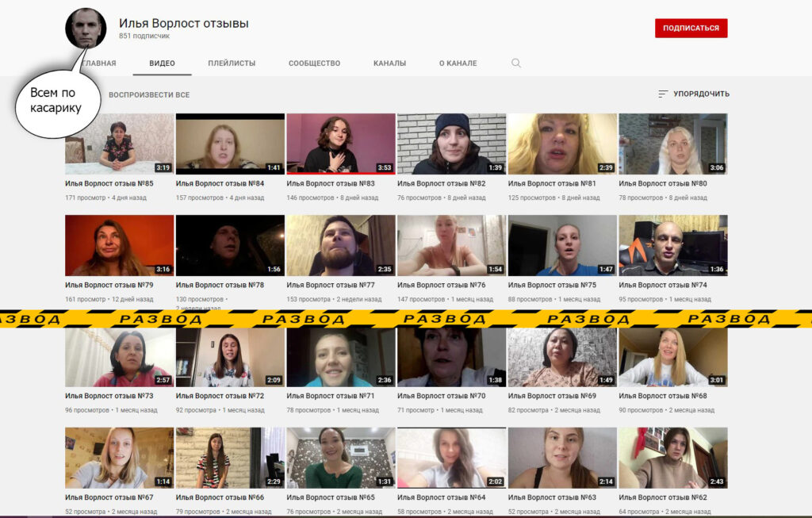
Task: Go to the Каналы tab
Action: (389, 63)
